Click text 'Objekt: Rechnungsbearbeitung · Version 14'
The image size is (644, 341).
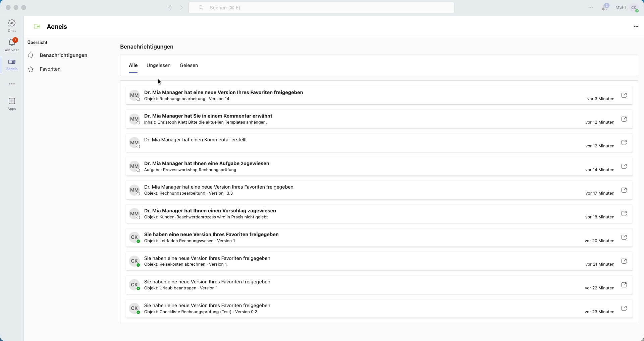tap(186, 99)
